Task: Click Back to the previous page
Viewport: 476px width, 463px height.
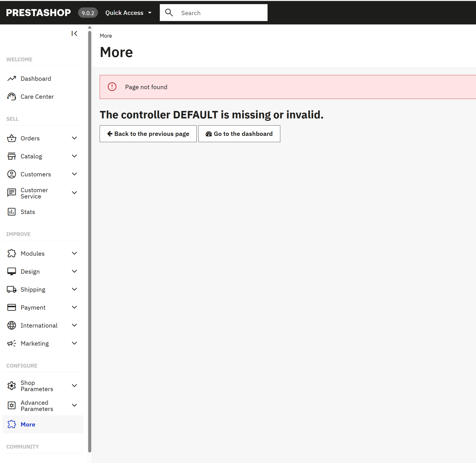Action: 148,134
